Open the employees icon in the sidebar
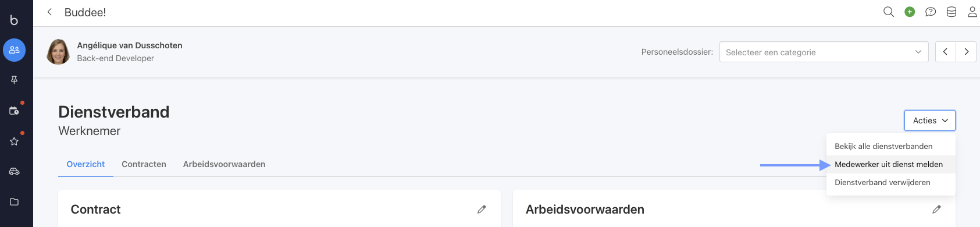Image resolution: width=980 pixels, height=227 pixels. pos(14,50)
